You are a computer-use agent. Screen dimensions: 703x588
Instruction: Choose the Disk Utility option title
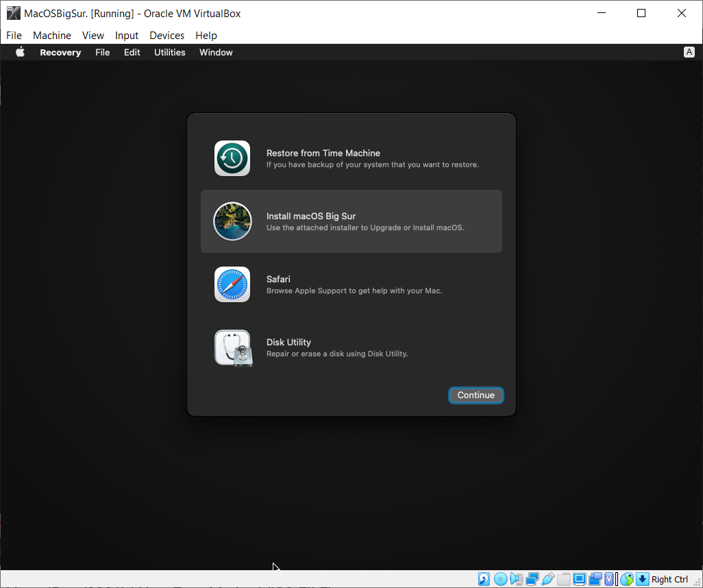click(288, 342)
